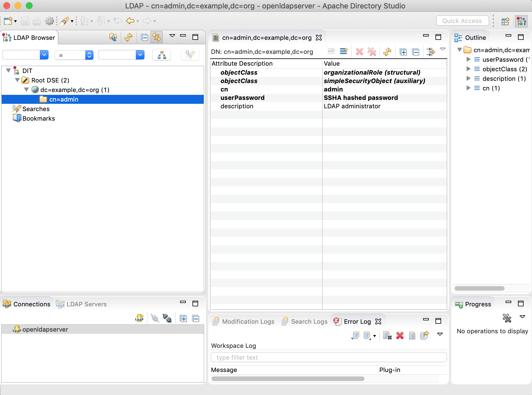This screenshot has width=532, height=395.
Task: Click the New Attribute icon in entry editor
Action: tap(332, 52)
